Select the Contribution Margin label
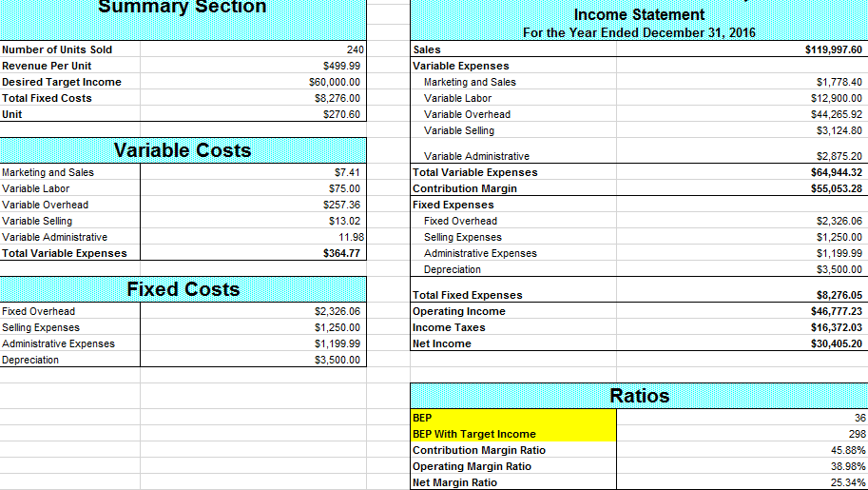The image size is (868, 490). 465,188
